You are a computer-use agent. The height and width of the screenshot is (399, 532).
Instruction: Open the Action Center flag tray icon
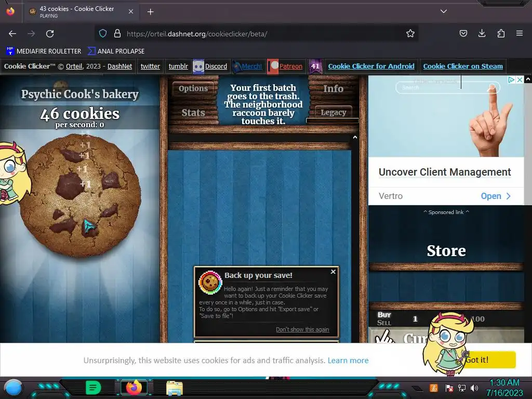click(x=449, y=388)
